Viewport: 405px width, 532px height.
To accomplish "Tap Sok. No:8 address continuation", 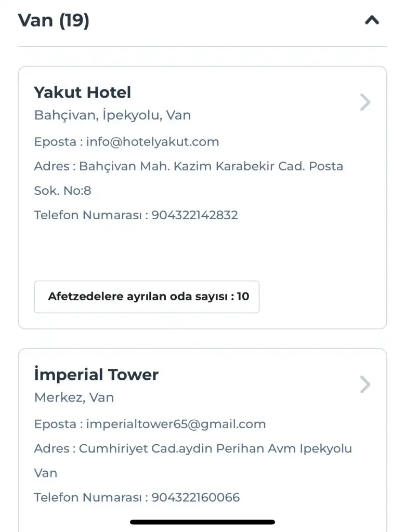I will [62, 191].
